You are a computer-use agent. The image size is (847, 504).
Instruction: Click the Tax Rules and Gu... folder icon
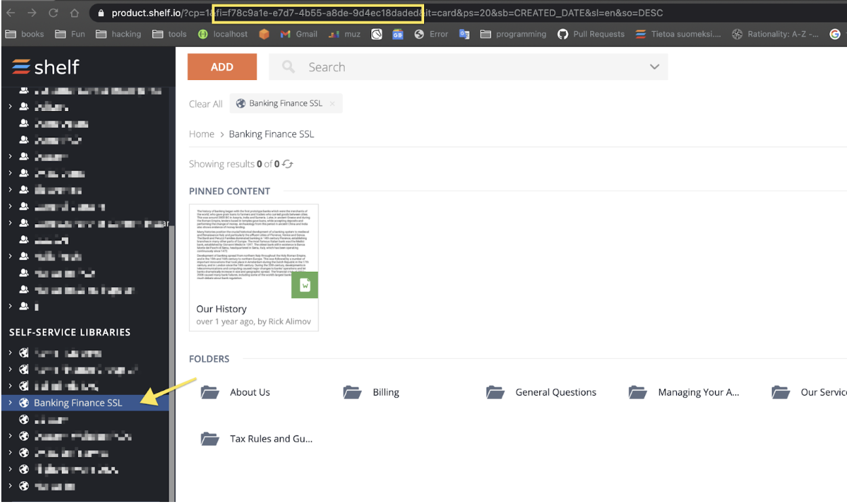(210, 439)
